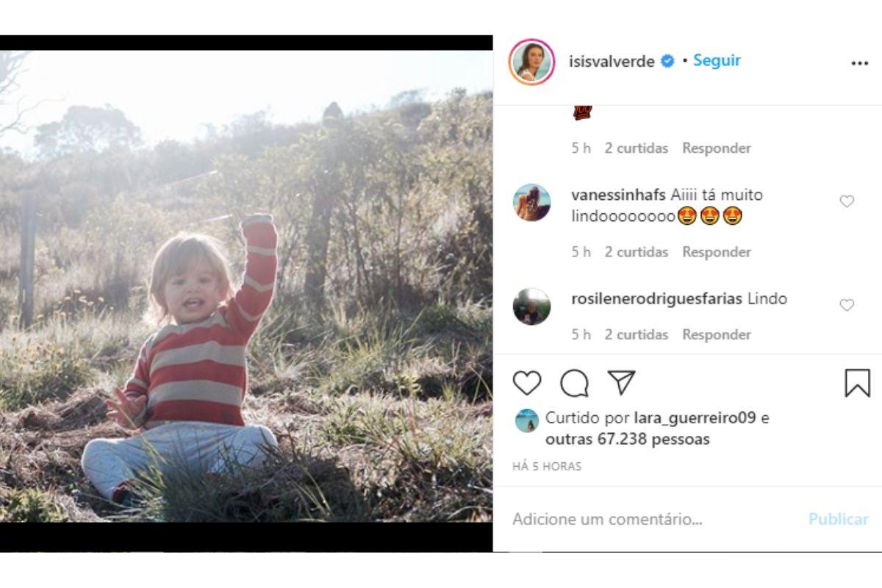Like the vanessinhafs comment
882x588 pixels.
pyautogui.click(x=847, y=201)
